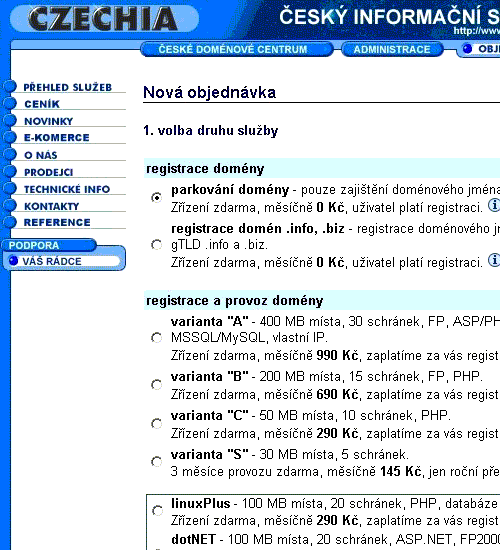This screenshot has width=500, height=550.
Task: Click the blue bullet beside KONTAKTY
Action: point(10,205)
